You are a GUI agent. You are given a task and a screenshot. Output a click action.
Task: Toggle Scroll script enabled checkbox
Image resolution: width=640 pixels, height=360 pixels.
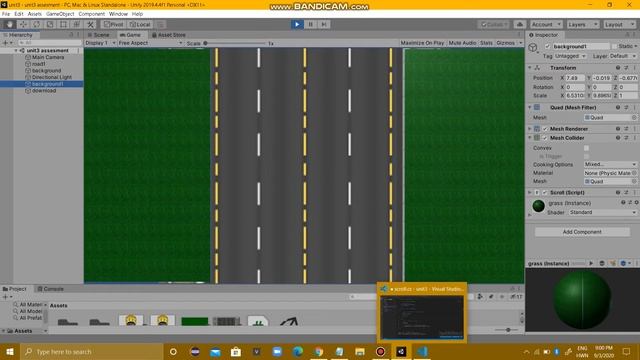pos(545,193)
